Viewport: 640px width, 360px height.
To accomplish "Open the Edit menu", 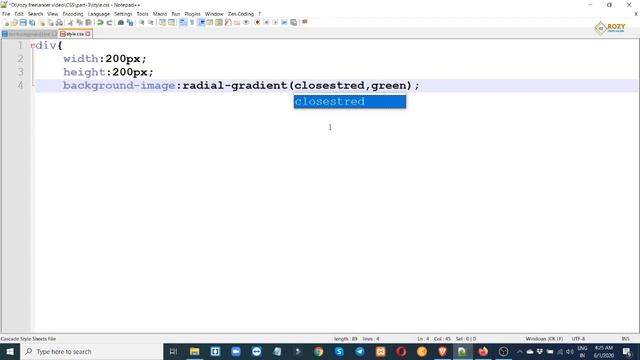I will [19, 14].
